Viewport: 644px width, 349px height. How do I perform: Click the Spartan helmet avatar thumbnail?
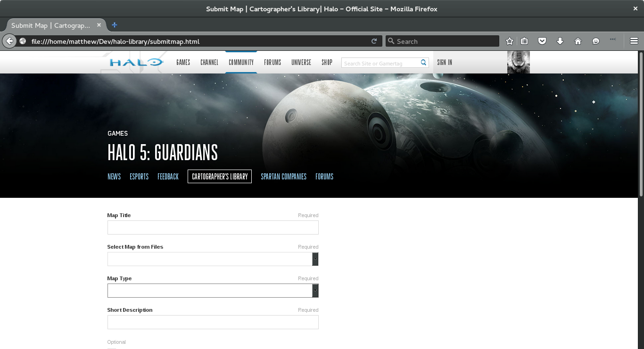tap(519, 62)
